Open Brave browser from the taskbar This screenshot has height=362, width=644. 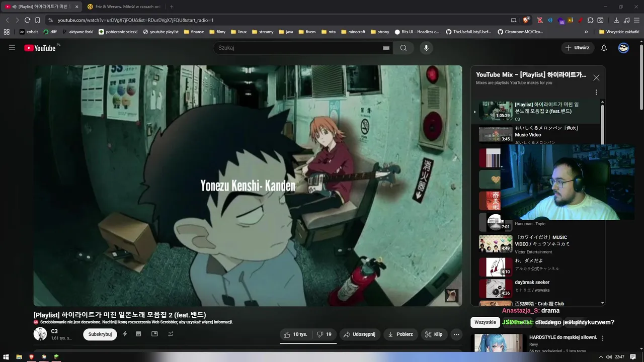coord(31,357)
